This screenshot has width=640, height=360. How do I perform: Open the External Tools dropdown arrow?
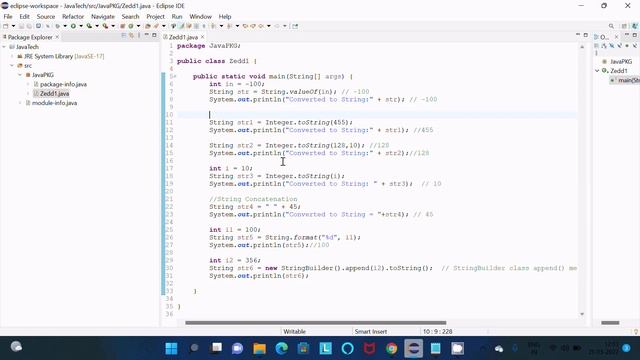113,26
